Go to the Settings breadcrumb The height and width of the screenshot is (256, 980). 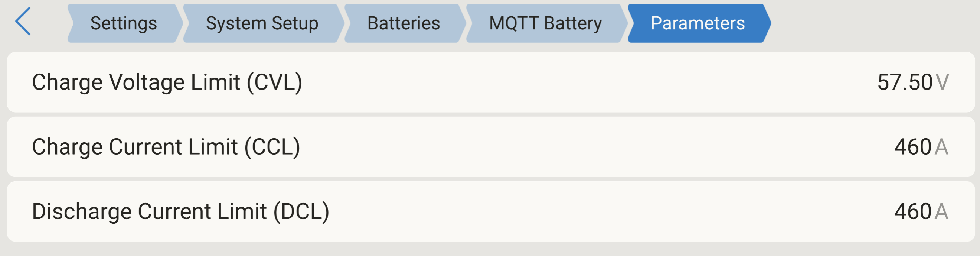124,23
